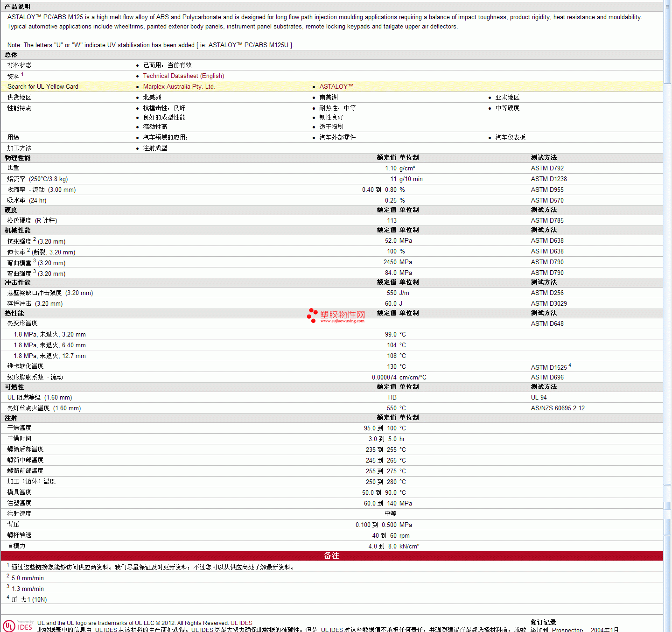Click the red 备注 notes header

332,555
